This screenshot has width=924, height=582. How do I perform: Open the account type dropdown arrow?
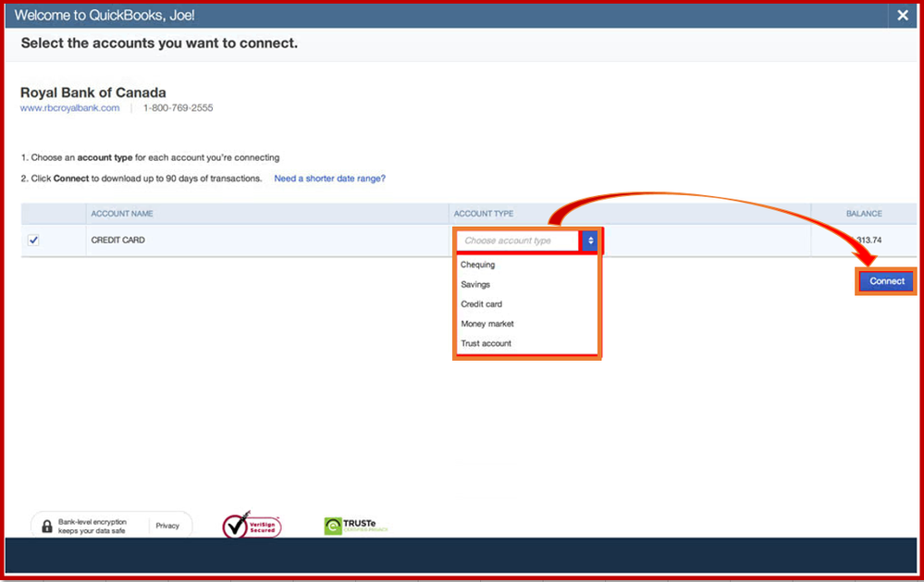click(590, 241)
